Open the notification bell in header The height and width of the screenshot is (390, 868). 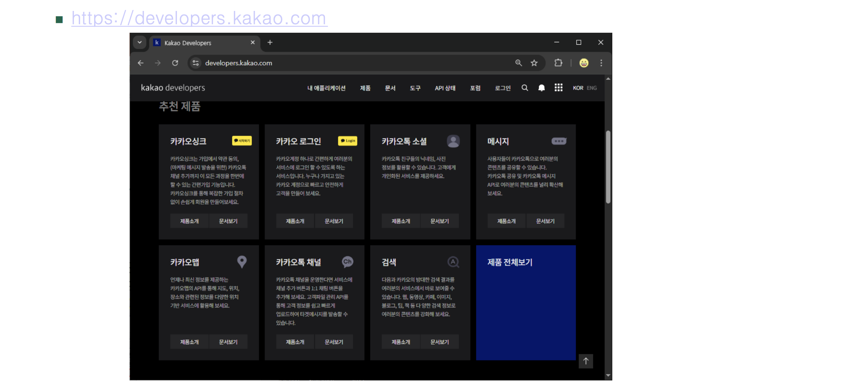point(541,88)
